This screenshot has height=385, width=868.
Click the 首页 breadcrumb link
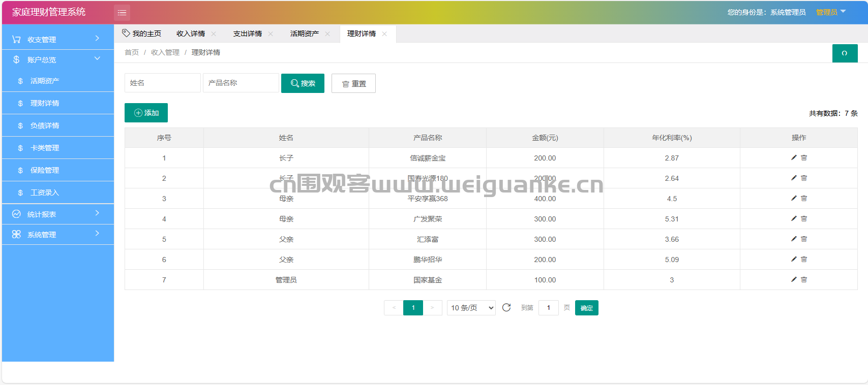[x=132, y=52]
